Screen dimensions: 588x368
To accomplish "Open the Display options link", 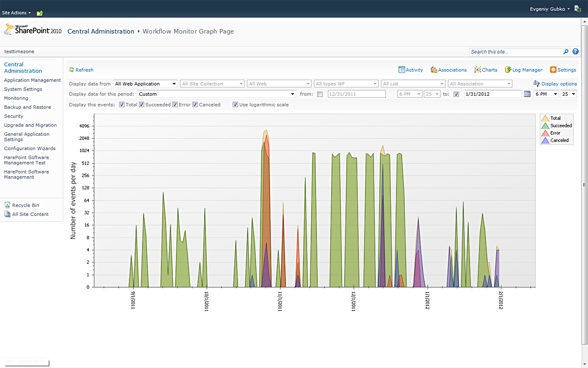I will click(558, 84).
